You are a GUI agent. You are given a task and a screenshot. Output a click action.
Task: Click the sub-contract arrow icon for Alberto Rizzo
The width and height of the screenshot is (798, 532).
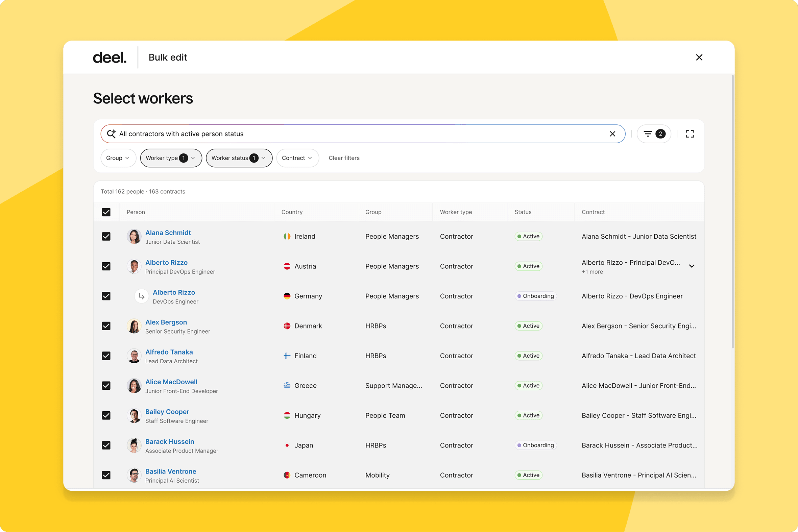[142, 296]
